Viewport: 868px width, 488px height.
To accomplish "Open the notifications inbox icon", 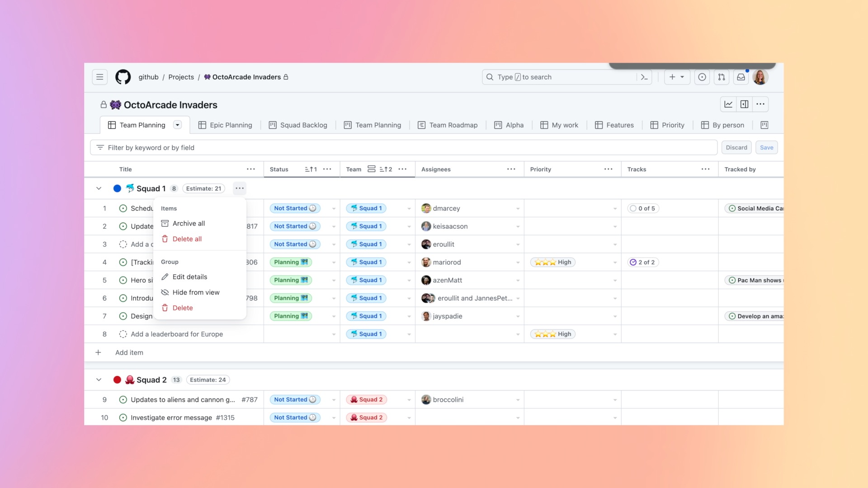I will tap(741, 77).
